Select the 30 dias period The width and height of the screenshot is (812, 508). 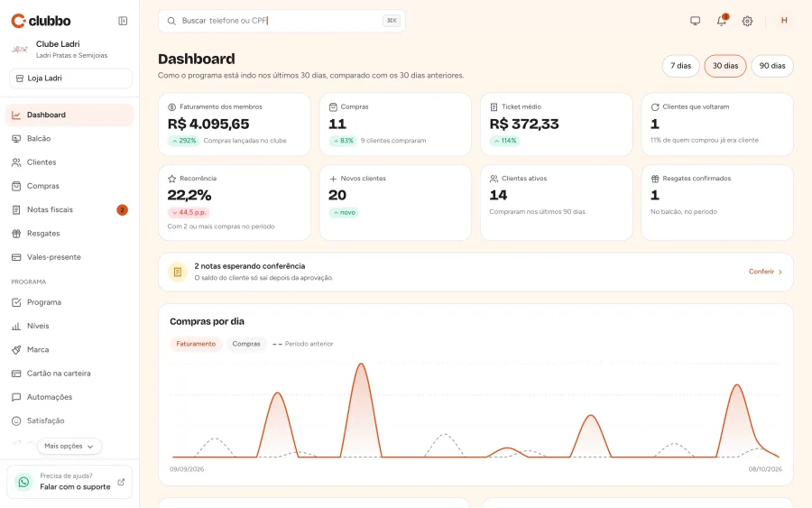725,66
